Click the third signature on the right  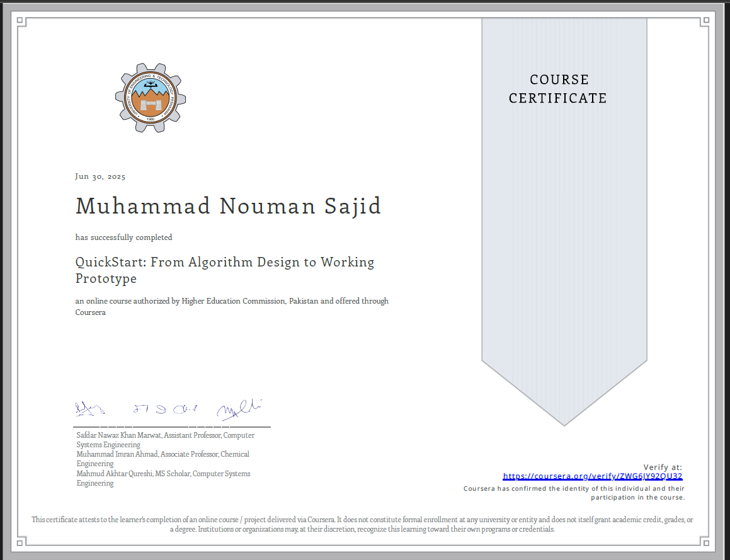click(x=239, y=409)
